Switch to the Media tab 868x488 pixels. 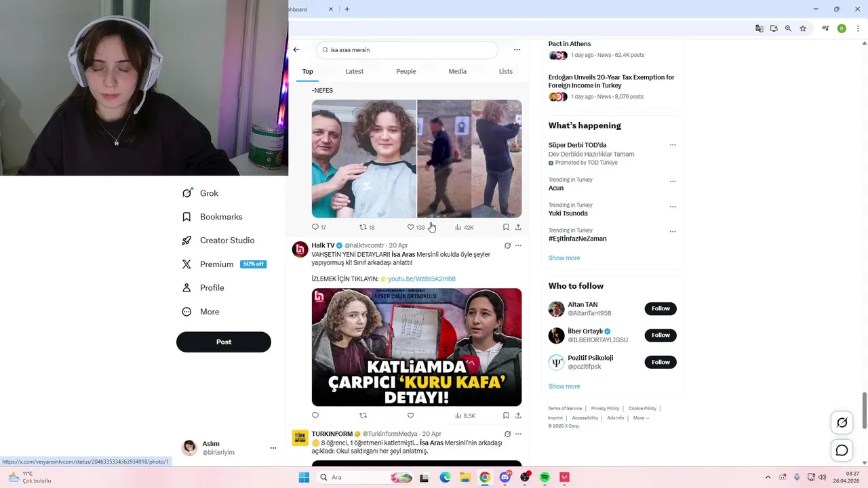click(x=457, y=71)
